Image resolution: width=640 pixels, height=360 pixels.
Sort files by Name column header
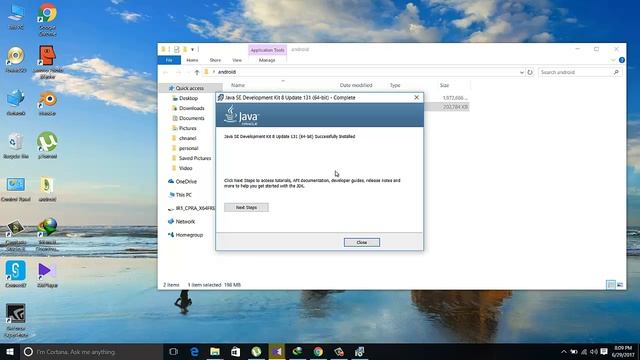pyautogui.click(x=238, y=85)
